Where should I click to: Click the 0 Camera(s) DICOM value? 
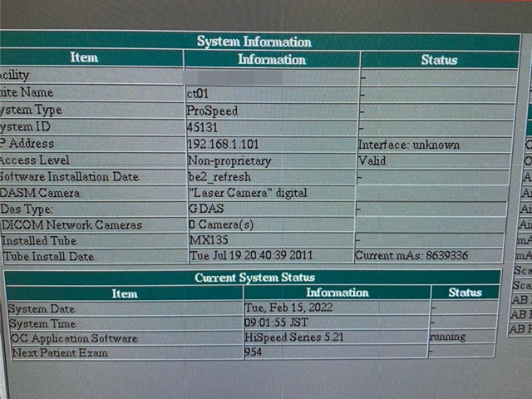click(x=221, y=224)
